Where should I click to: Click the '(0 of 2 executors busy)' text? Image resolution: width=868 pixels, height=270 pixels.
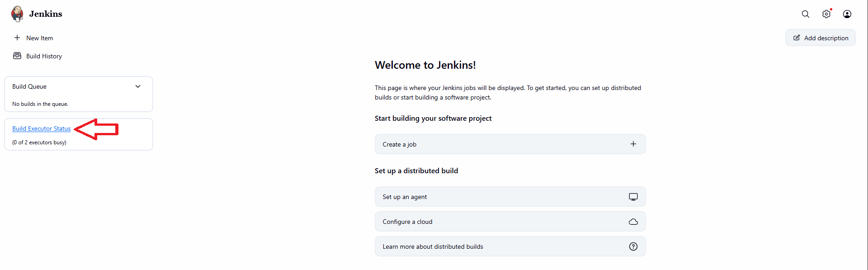39,142
